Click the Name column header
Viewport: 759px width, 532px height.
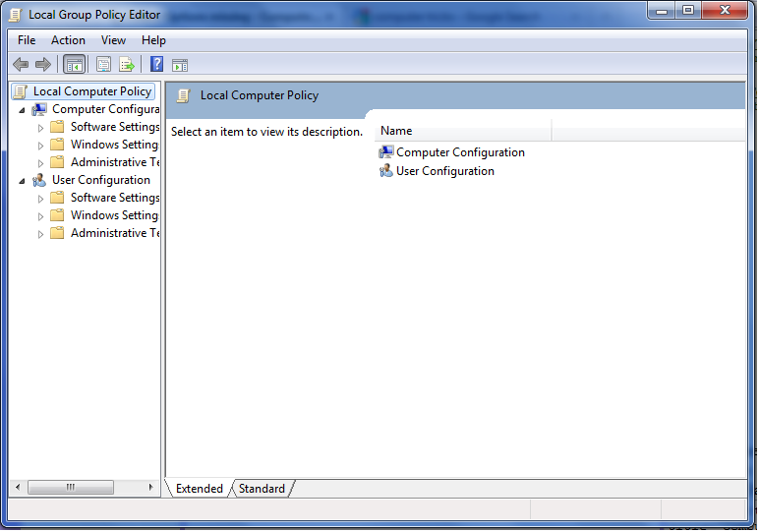tap(463, 131)
